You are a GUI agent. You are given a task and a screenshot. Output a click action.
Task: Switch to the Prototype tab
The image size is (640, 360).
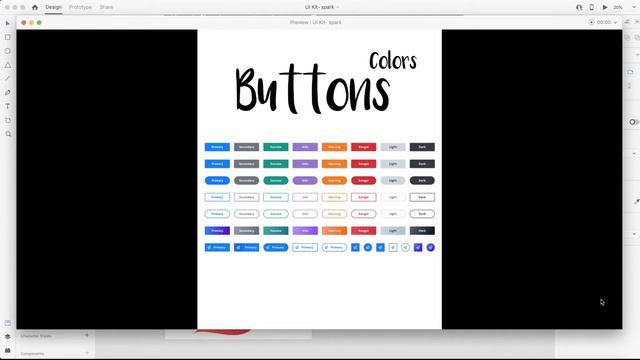click(80, 7)
